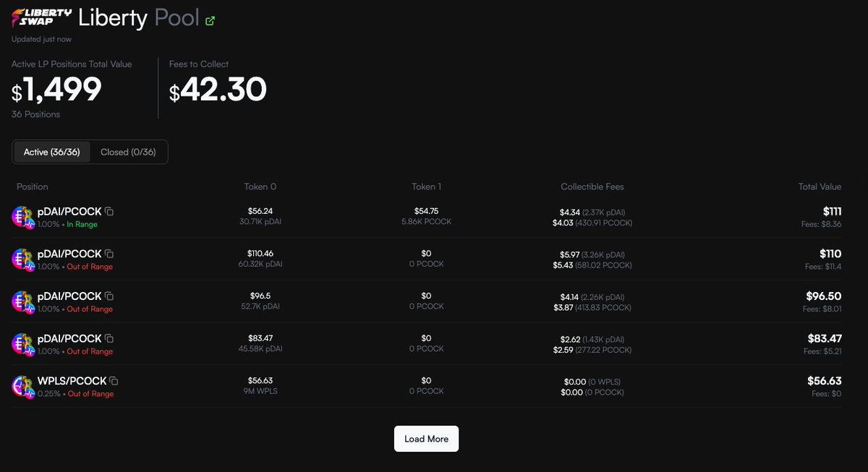868x472 pixels.
Task: Click the Token 0 column header
Action: (260, 186)
